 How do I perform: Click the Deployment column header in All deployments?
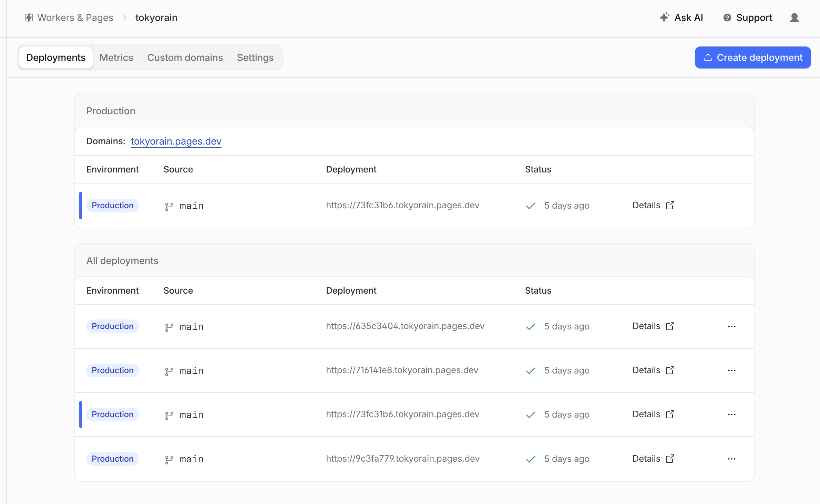pyautogui.click(x=351, y=291)
